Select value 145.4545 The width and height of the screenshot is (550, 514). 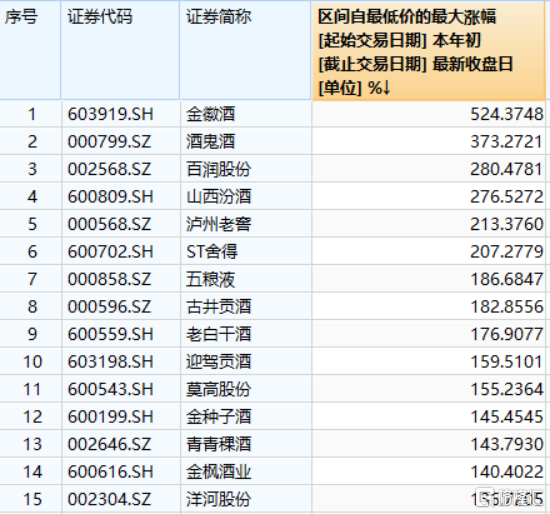(507, 417)
